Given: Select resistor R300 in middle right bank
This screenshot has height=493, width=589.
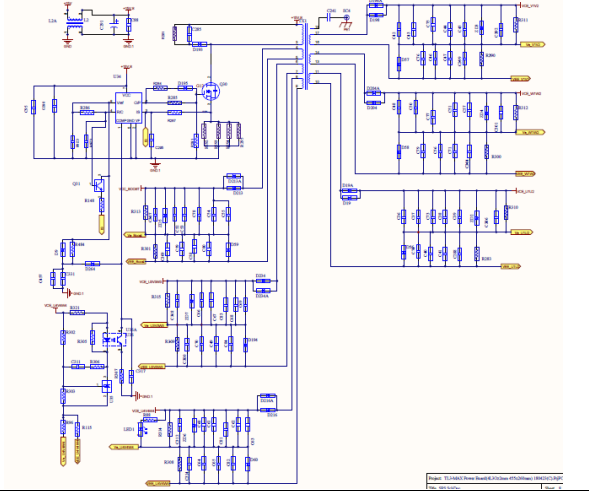Looking at the screenshot, I should 486,152.
